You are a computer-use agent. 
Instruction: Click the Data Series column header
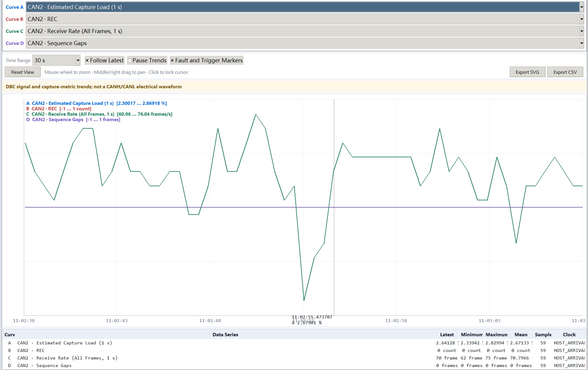(225, 334)
